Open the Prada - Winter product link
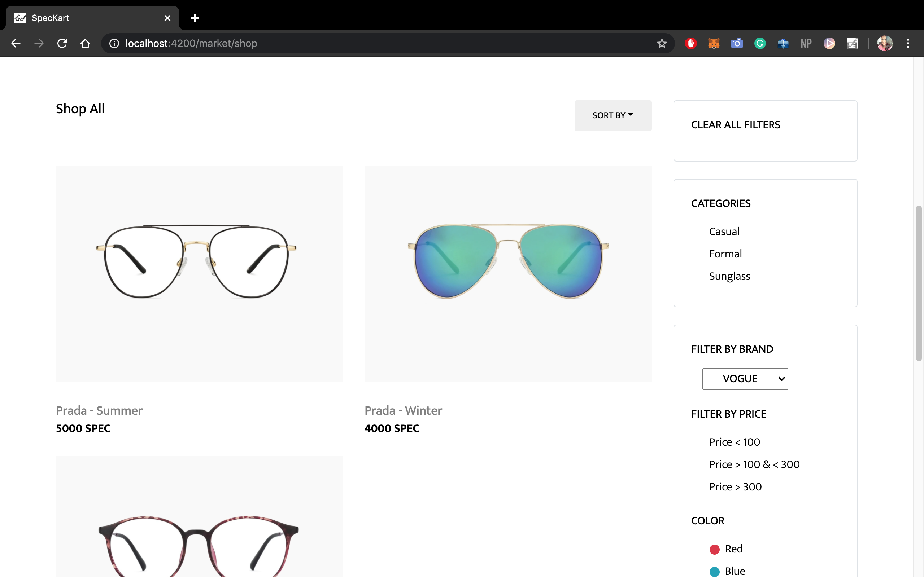This screenshot has width=924, height=577. click(403, 411)
